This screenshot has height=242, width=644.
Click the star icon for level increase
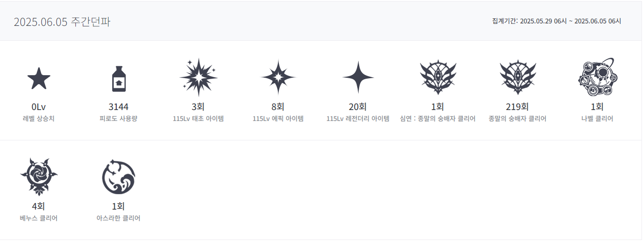coord(38,79)
